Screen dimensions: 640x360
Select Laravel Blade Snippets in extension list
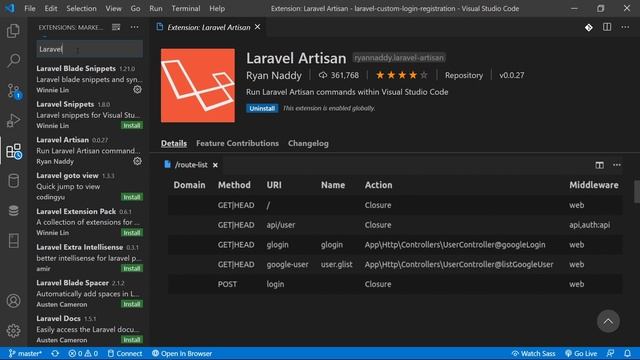(89, 79)
